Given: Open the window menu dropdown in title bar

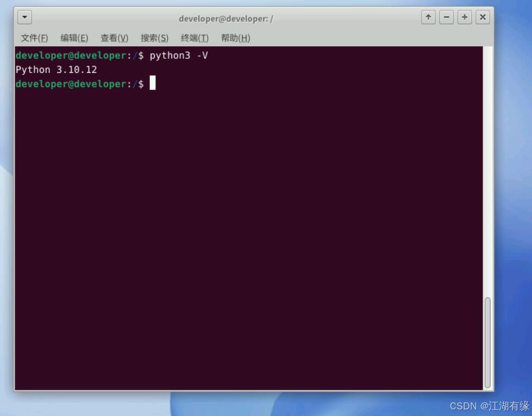Looking at the screenshot, I should click(25, 17).
